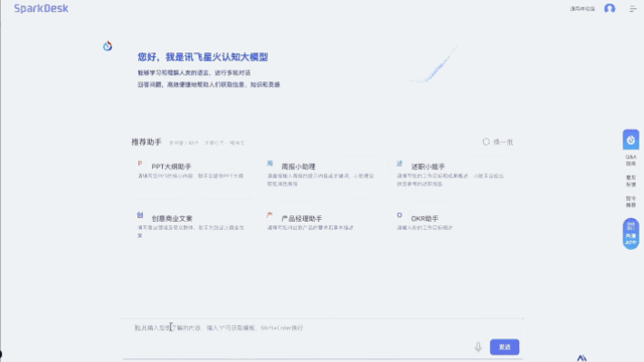Click the microphone voice input icon

click(x=478, y=347)
